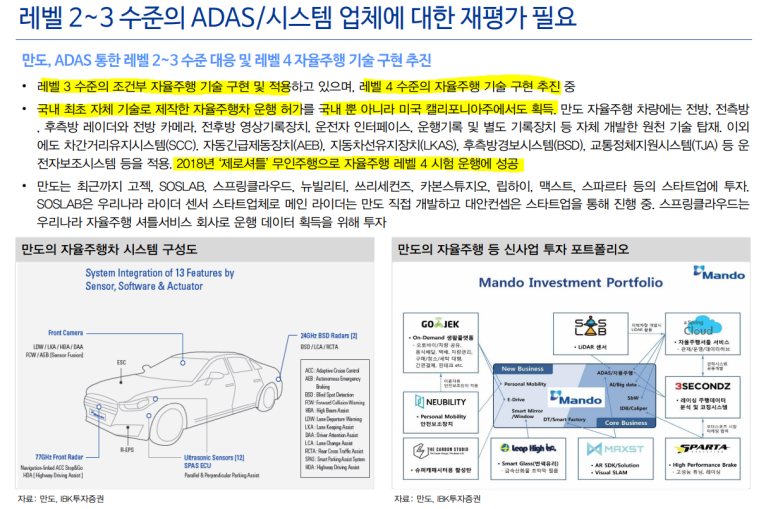Select the E-Drive item in the diagram

click(x=516, y=400)
